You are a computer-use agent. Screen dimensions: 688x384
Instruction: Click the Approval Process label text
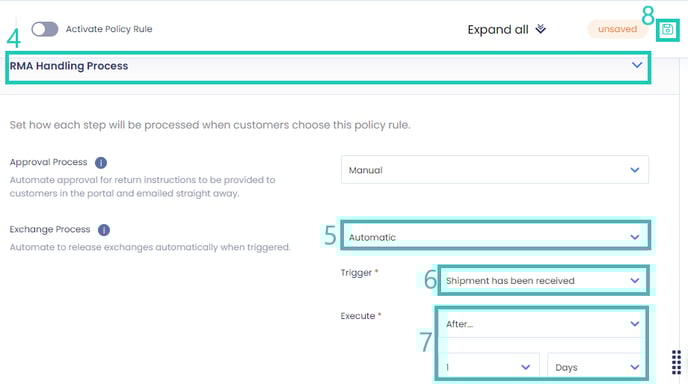(x=49, y=162)
